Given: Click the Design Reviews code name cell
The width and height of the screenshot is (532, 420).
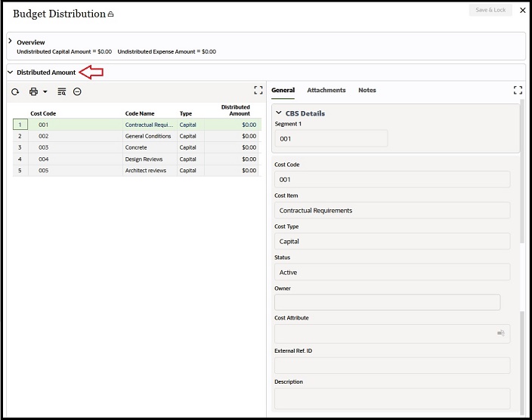Looking at the screenshot, I should pyautogui.click(x=150, y=159).
